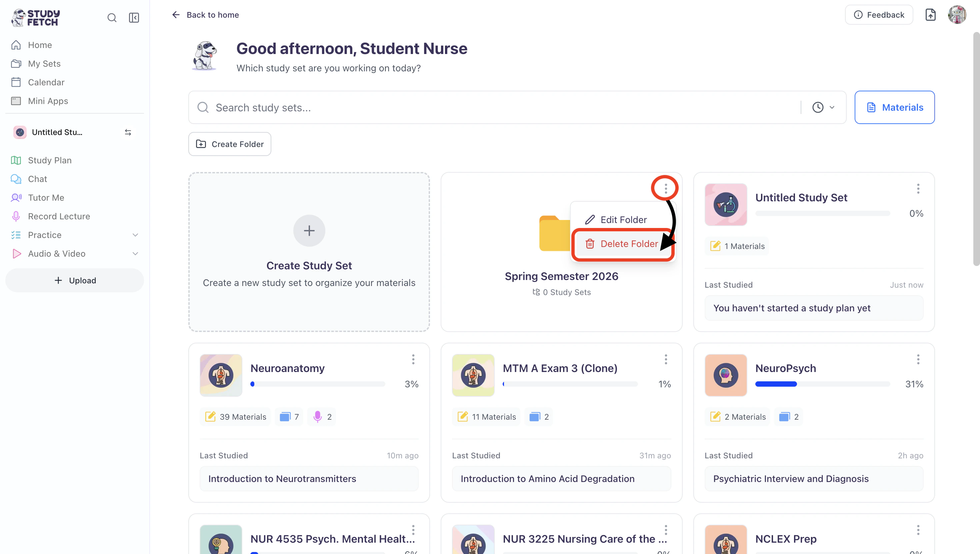Click the 11 Materials badge
Screen dimensions: 980x554
tap(486, 417)
